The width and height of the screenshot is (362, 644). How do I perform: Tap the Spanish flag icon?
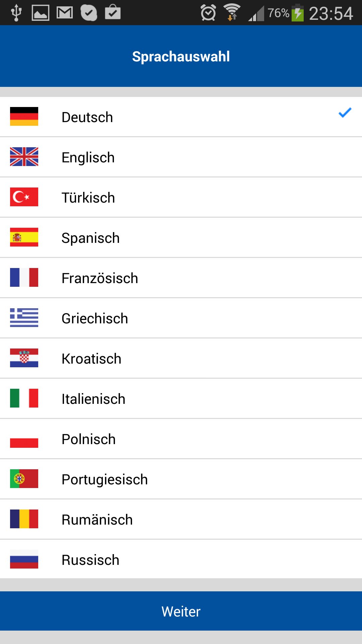click(x=24, y=237)
